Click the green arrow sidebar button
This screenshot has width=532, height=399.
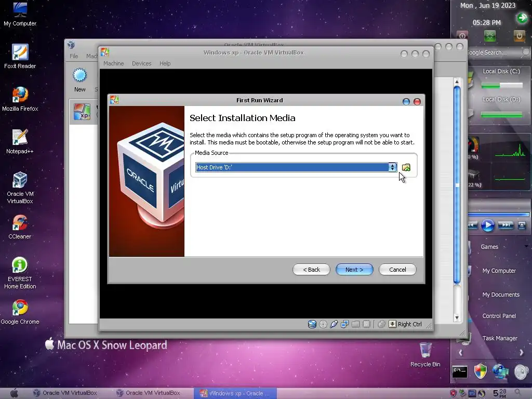(522, 18)
